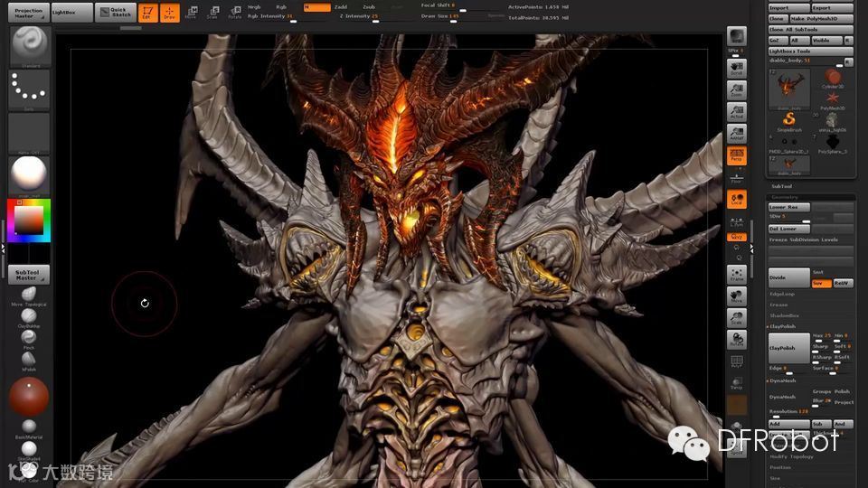Click Clone All SubTools button

coord(810,29)
